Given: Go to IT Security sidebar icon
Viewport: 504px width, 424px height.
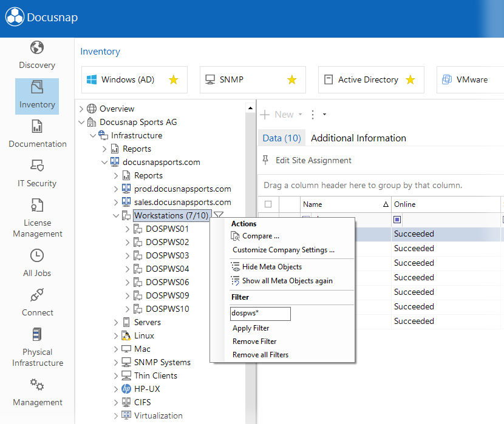Looking at the screenshot, I should coord(37,166).
